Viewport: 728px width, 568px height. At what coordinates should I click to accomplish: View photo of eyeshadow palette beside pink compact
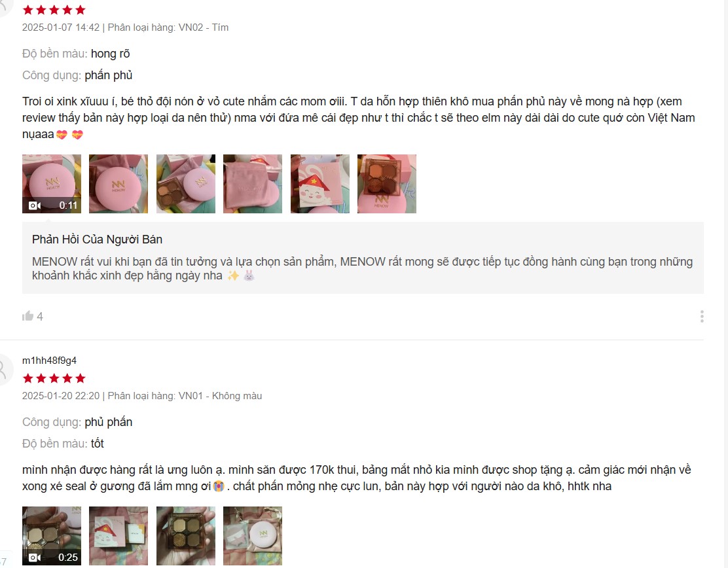pos(186,184)
